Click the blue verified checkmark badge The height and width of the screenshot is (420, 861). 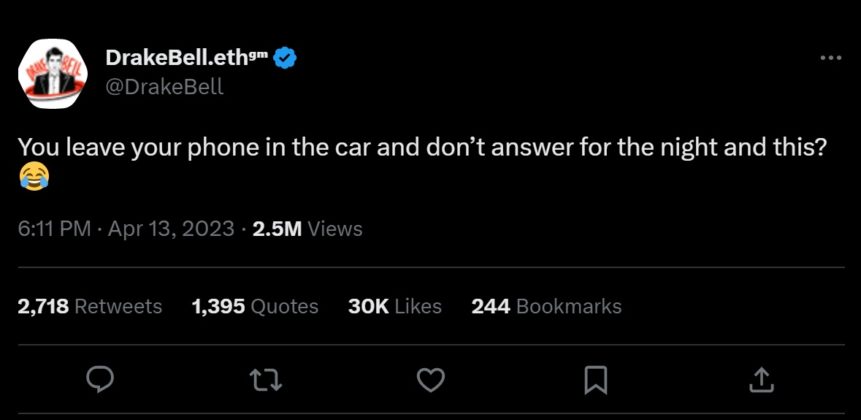click(x=285, y=58)
